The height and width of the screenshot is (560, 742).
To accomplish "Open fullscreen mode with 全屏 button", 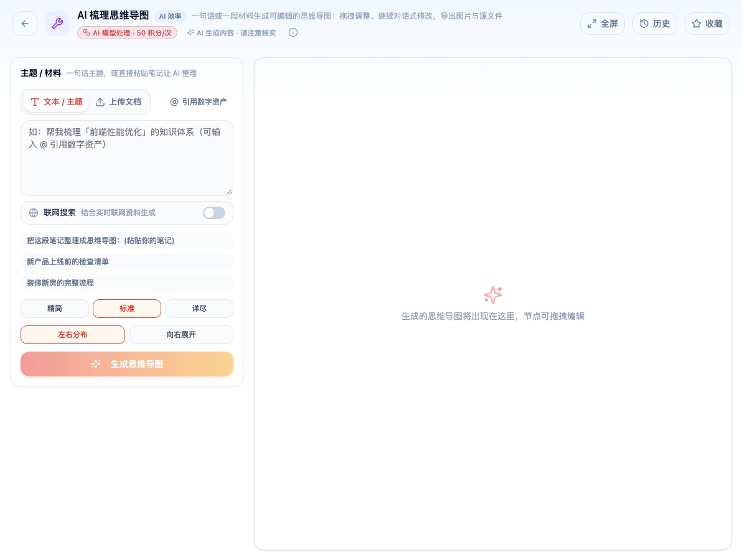I will (603, 24).
